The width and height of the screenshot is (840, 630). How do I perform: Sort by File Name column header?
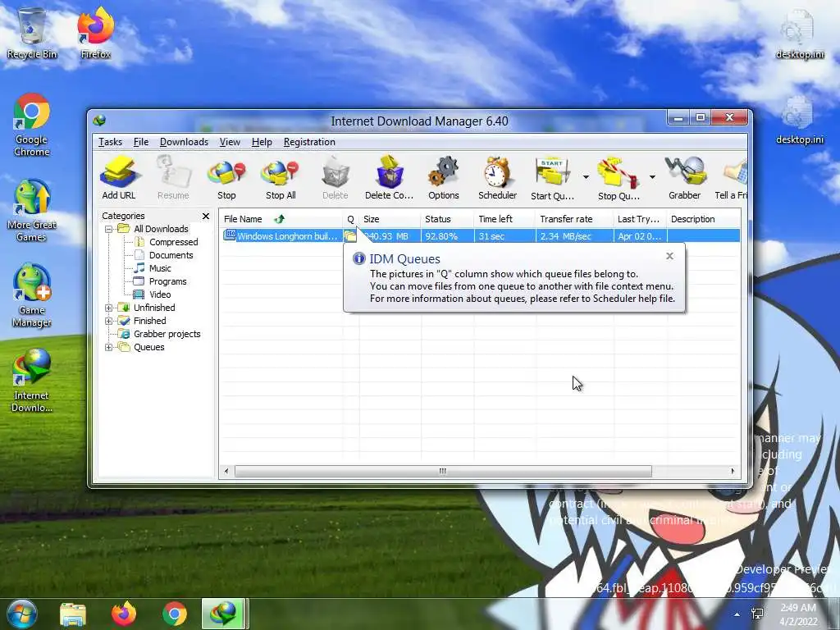[x=281, y=219]
